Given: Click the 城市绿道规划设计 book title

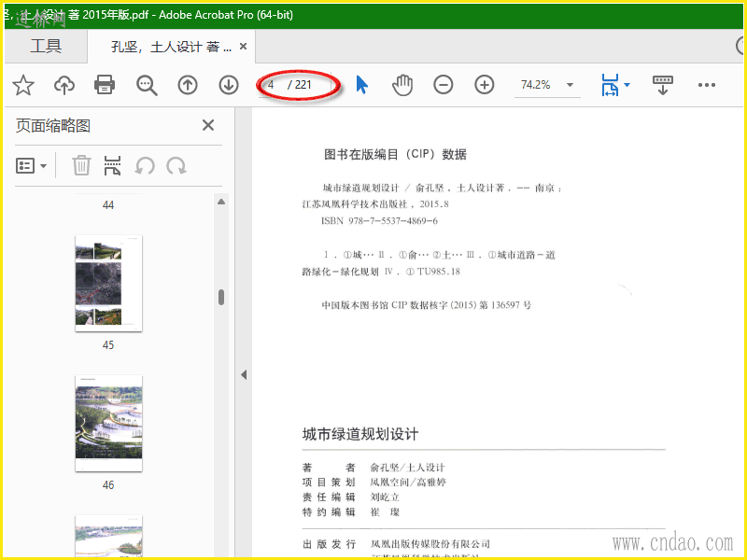Looking at the screenshot, I should coord(360,434).
